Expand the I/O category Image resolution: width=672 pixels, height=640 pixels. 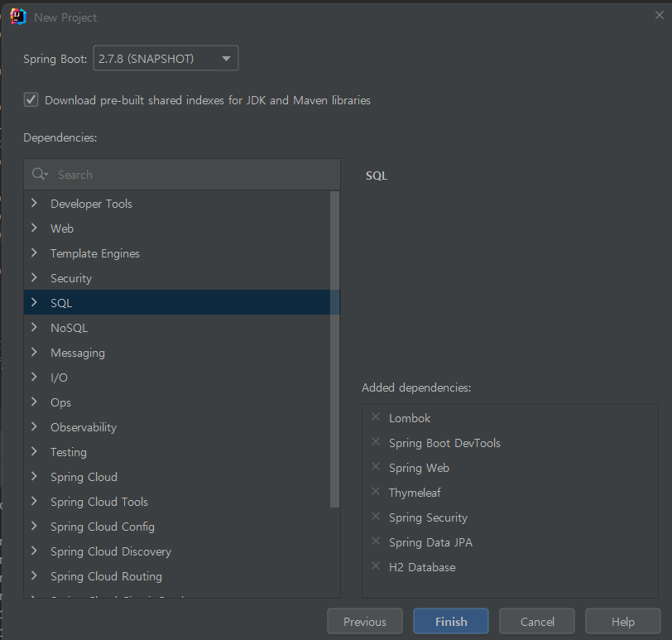pos(34,378)
